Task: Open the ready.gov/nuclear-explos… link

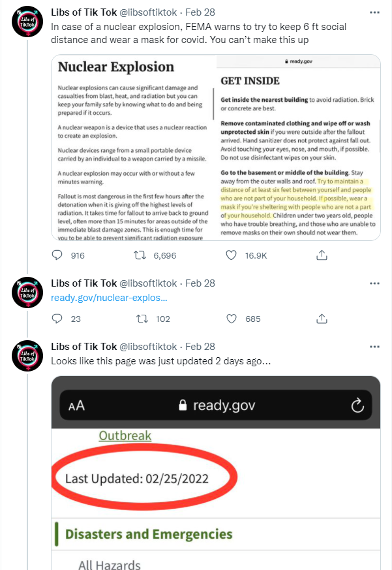Action: (x=109, y=298)
